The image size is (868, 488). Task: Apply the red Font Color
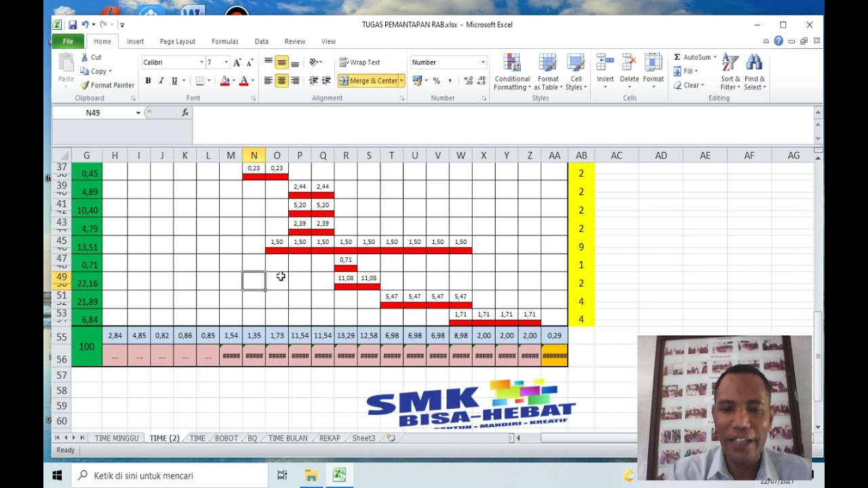[243, 81]
